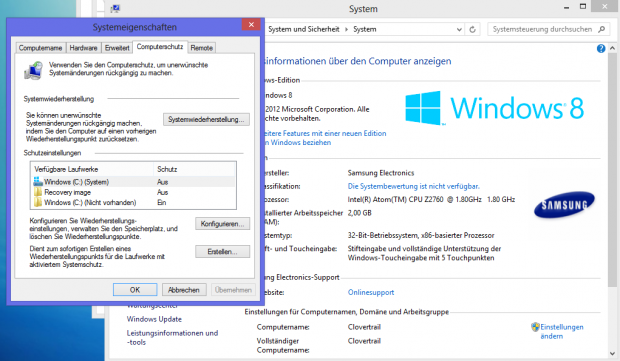Select Windows (C:) (Nicht vorhanden) drive row
The height and width of the screenshot is (361, 620).
pyautogui.click(x=134, y=202)
